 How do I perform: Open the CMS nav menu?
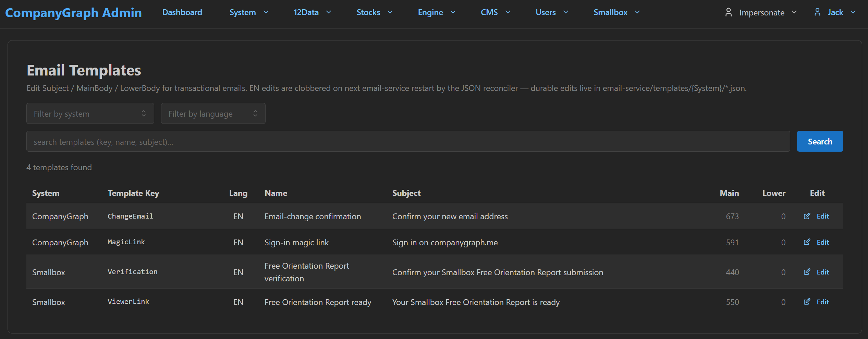pyautogui.click(x=489, y=12)
